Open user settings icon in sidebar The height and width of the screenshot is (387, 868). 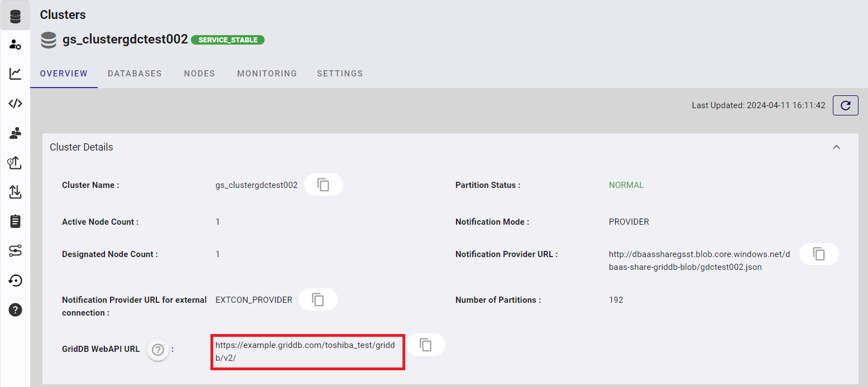(x=16, y=45)
